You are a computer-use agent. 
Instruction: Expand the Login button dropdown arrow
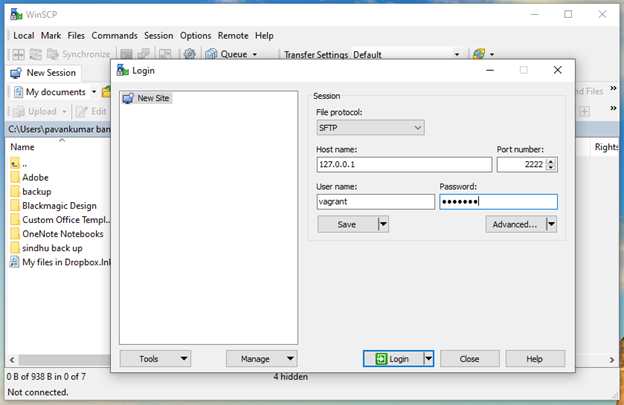(x=429, y=359)
